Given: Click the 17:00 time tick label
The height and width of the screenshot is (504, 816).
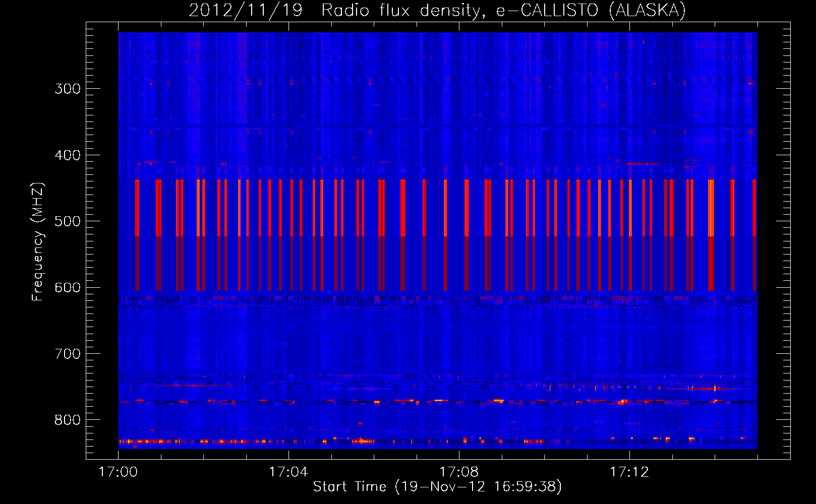Looking at the screenshot, I should (118, 472).
